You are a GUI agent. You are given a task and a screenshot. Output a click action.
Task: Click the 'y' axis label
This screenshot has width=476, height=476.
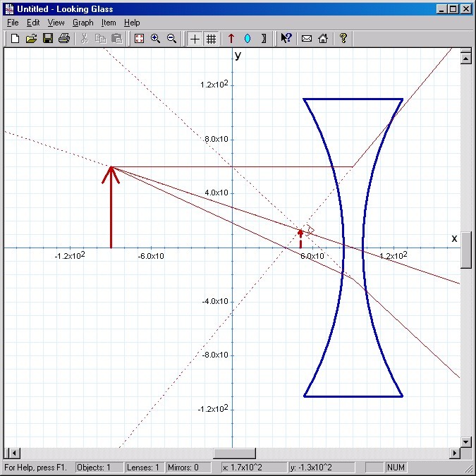pyautogui.click(x=238, y=55)
